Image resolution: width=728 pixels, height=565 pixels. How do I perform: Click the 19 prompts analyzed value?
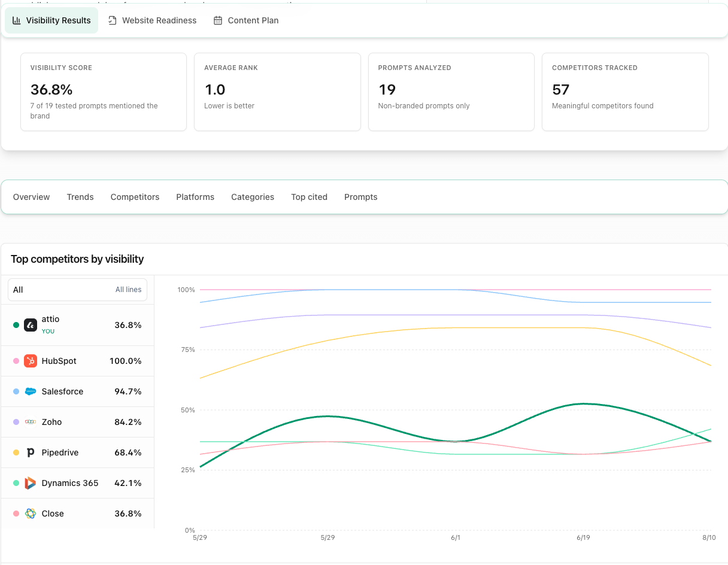pyautogui.click(x=387, y=90)
